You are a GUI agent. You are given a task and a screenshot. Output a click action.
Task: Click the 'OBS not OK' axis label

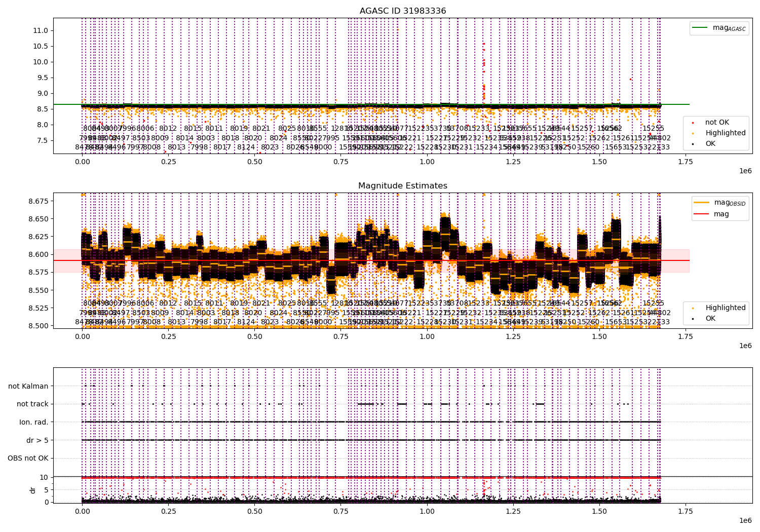click(x=28, y=458)
